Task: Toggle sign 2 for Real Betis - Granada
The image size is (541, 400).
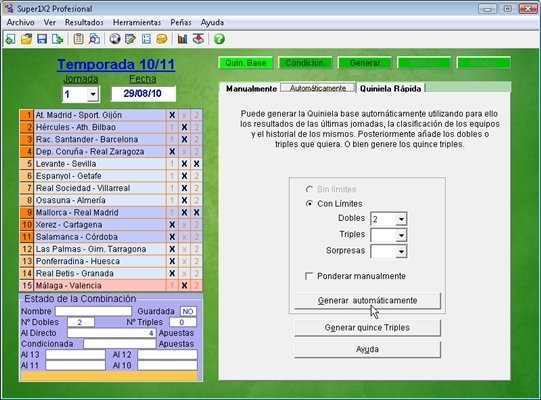Action: pos(196,273)
